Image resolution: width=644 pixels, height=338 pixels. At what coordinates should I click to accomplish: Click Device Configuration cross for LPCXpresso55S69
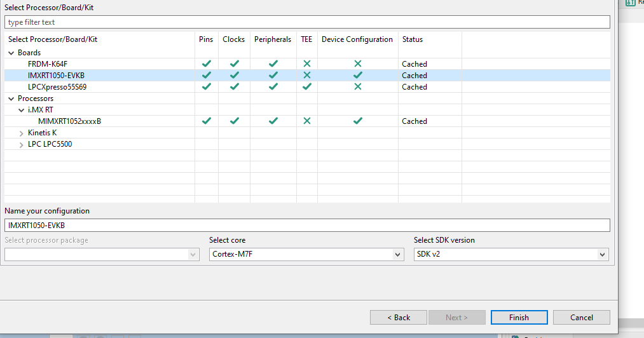click(358, 87)
